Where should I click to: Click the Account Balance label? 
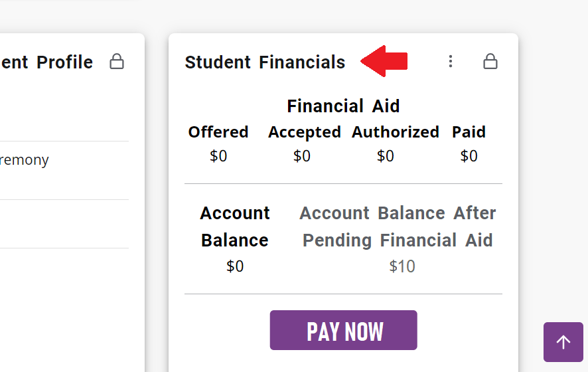coord(235,227)
